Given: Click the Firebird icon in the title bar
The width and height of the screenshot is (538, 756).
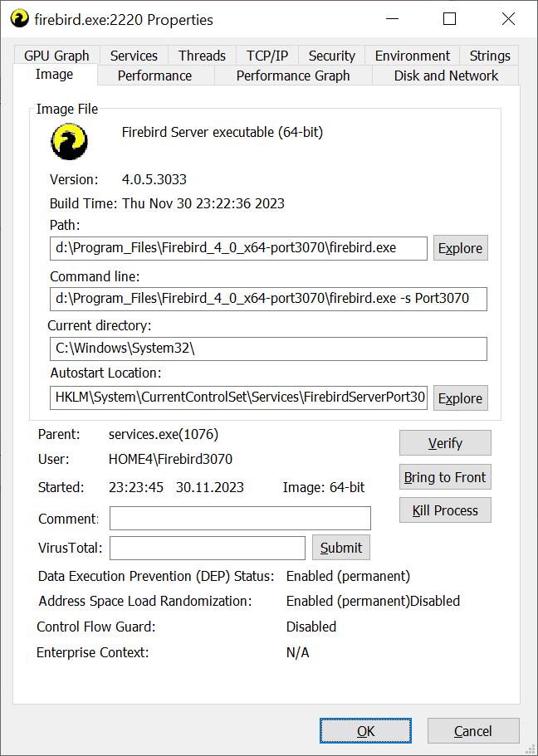Looking at the screenshot, I should click(x=19, y=19).
